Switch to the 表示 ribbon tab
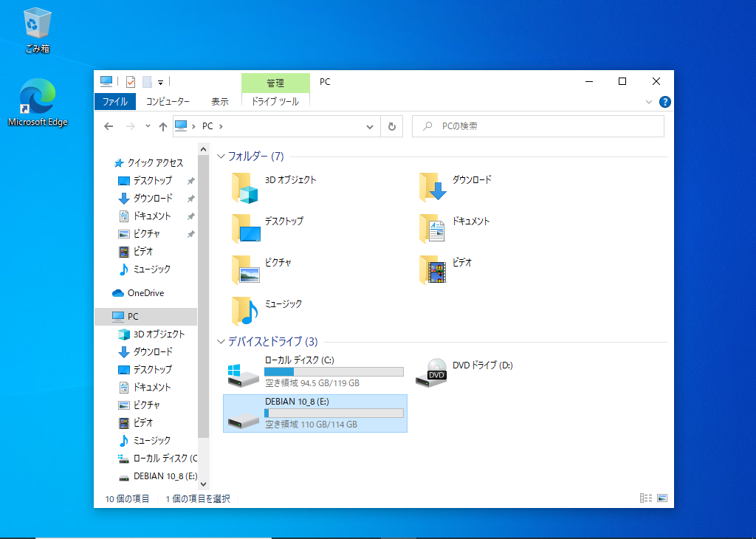The height and width of the screenshot is (539, 756). [219, 102]
